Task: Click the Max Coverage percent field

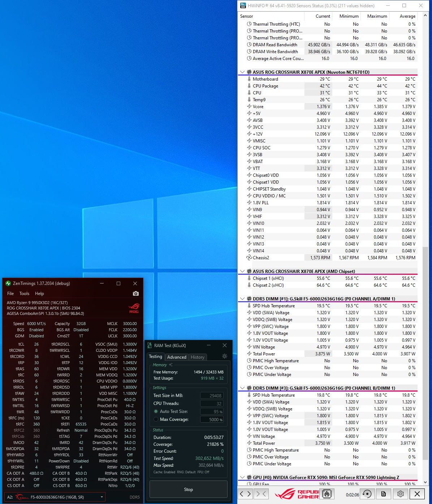Action: [x=212, y=419]
